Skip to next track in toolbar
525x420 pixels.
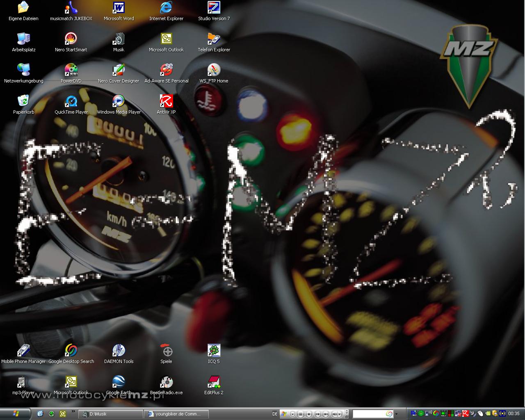pyautogui.click(x=326, y=414)
